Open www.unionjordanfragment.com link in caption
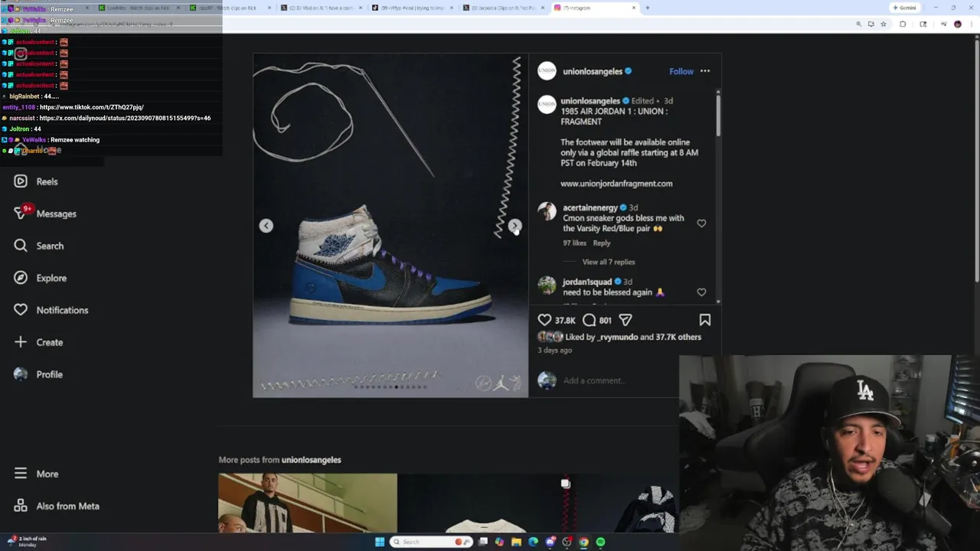This screenshot has width=980, height=551. (x=616, y=184)
